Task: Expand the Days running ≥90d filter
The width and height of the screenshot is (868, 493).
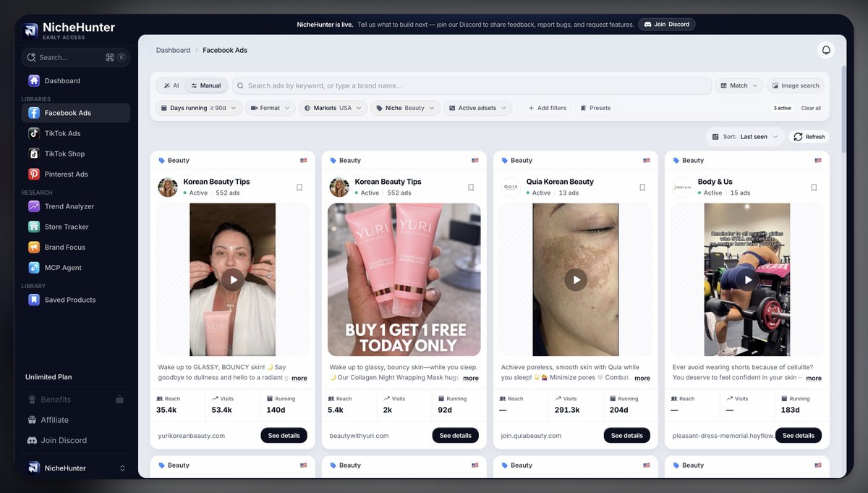Action: 198,108
